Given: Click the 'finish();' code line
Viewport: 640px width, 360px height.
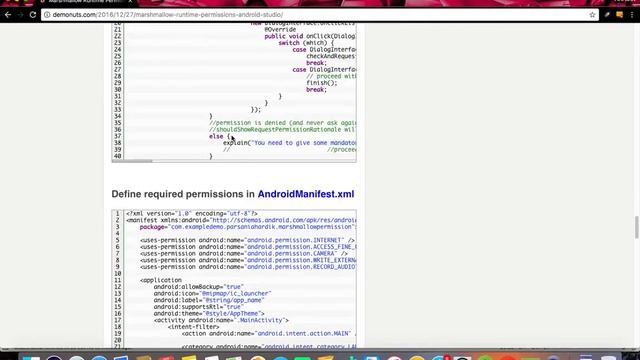Looking at the screenshot, I should pyautogui.click(x=322, y=83).
